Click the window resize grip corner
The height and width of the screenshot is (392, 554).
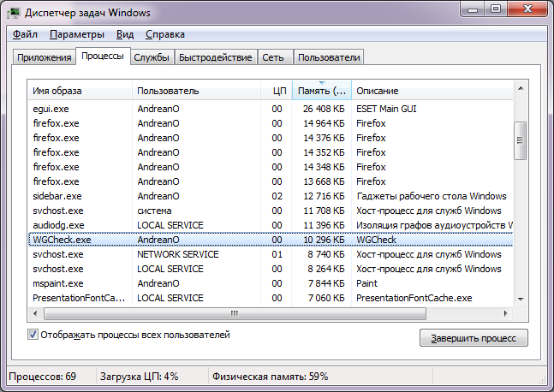tap(543, 381)
